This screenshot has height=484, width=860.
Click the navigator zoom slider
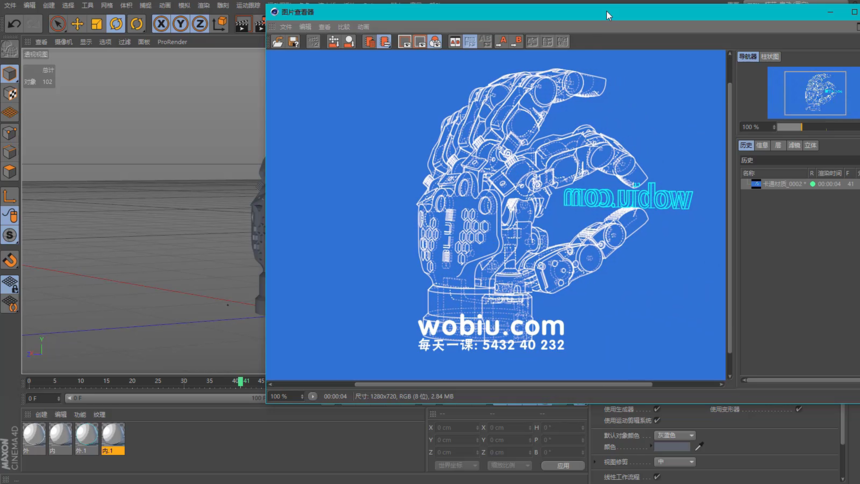[819, 127]
